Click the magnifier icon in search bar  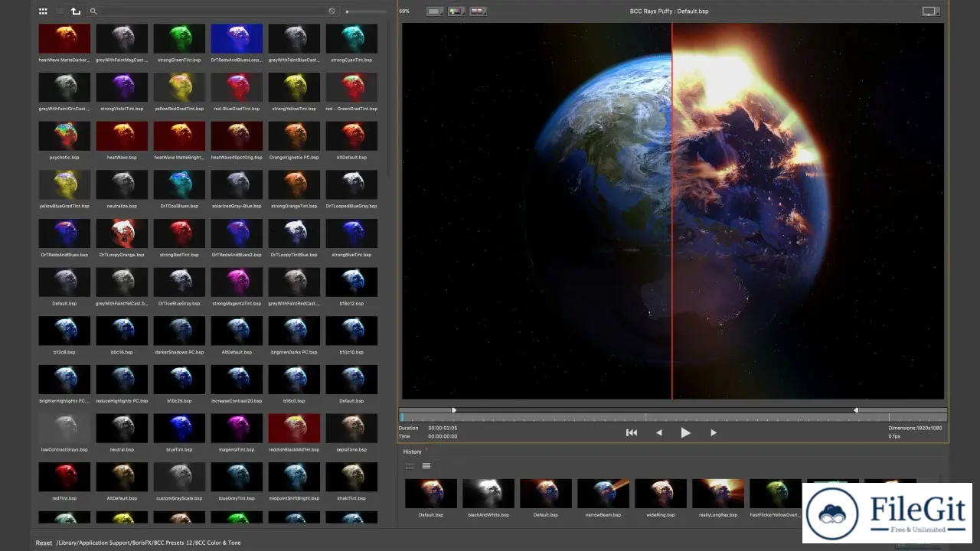pyautogui.click(x=93, y=11)
